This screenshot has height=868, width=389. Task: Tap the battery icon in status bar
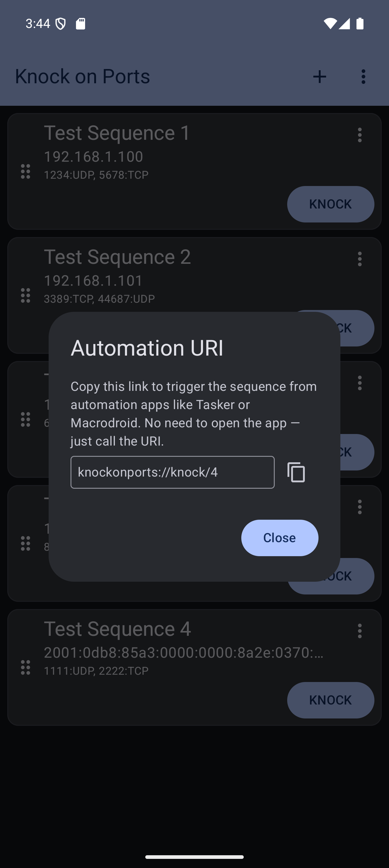(x=360, y=24)
